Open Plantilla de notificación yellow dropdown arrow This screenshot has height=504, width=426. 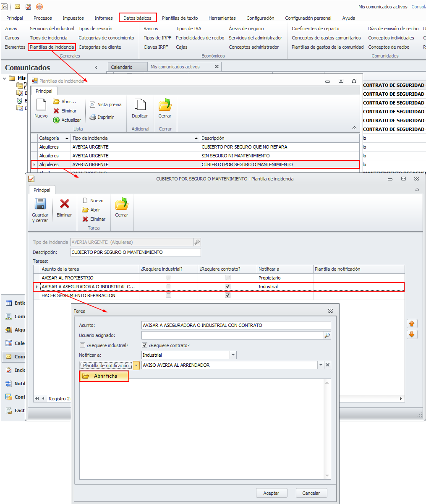coord(136,366)
